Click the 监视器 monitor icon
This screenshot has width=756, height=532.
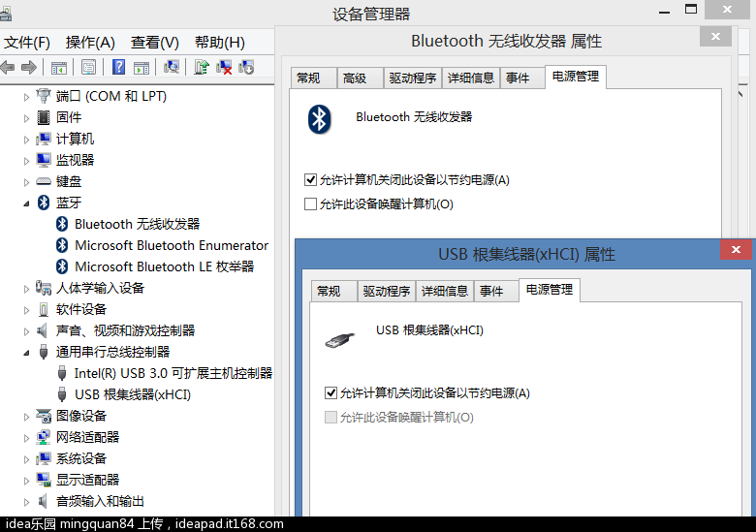pyautogui.click(x=44, y=160)
